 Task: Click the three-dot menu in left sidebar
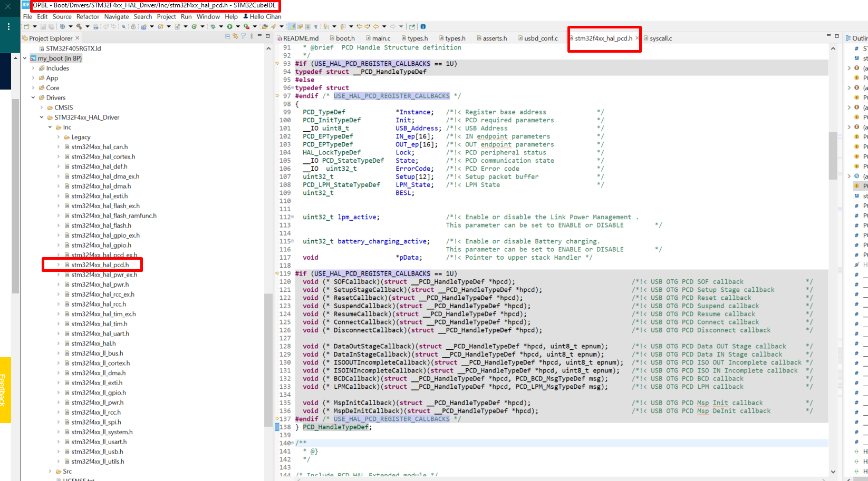8,26
